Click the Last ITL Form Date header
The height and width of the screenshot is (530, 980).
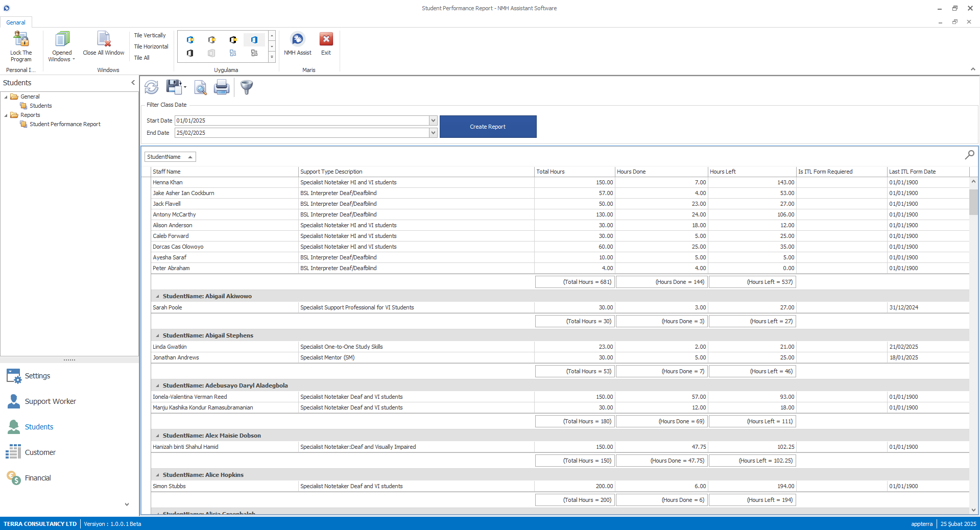coord(928,172)
